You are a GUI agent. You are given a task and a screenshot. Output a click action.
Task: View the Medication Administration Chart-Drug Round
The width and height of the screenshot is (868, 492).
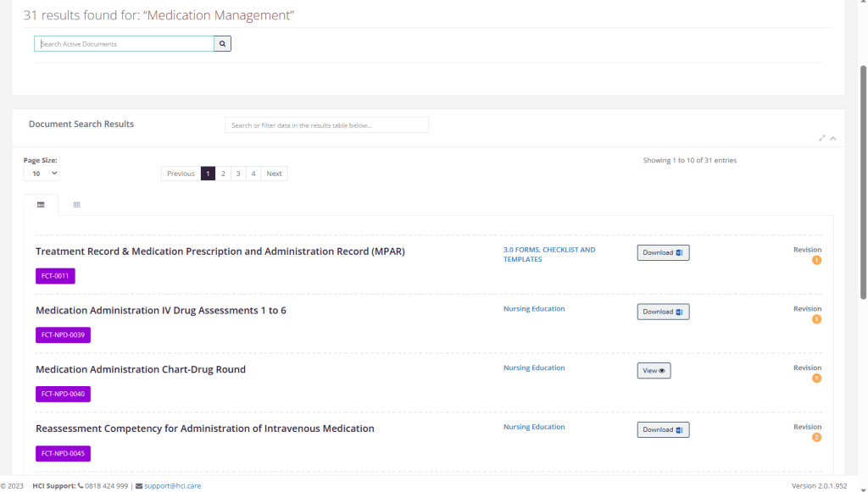point(654,370)
